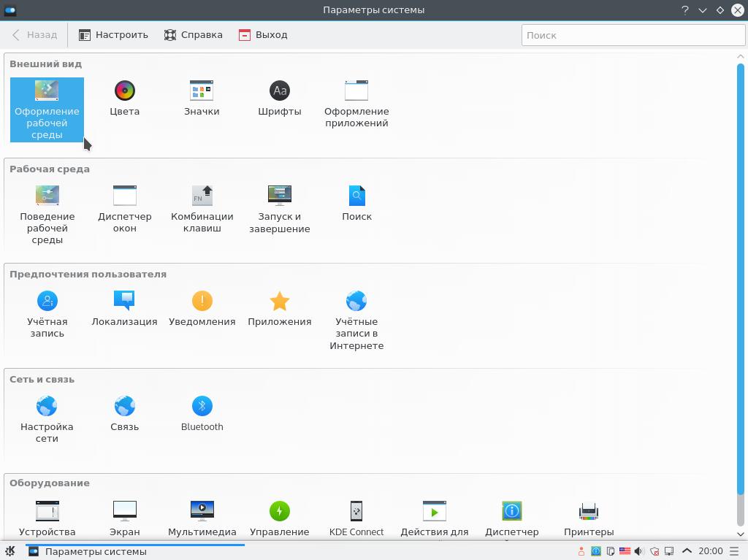748x560 pixels.
Task: Click the Выход (Quit) toolbar button
Action: point(263,35)
